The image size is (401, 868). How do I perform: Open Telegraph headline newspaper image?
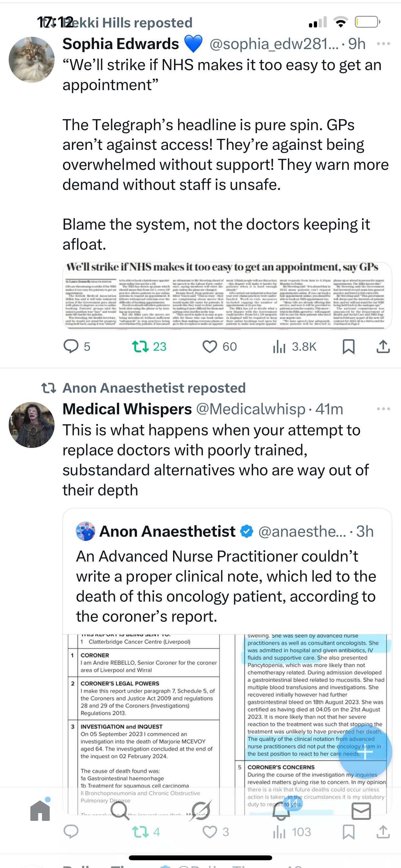coord(227,295)
